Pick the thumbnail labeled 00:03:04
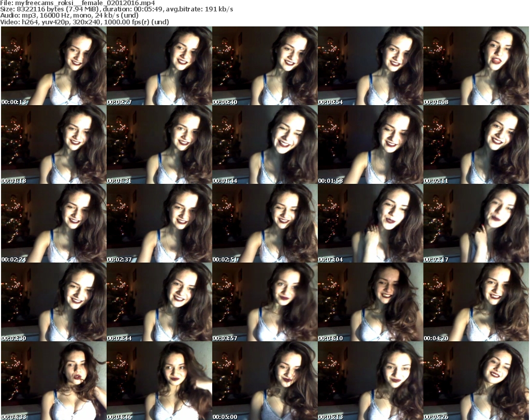 pyautogui.click(x=371, y=223)
